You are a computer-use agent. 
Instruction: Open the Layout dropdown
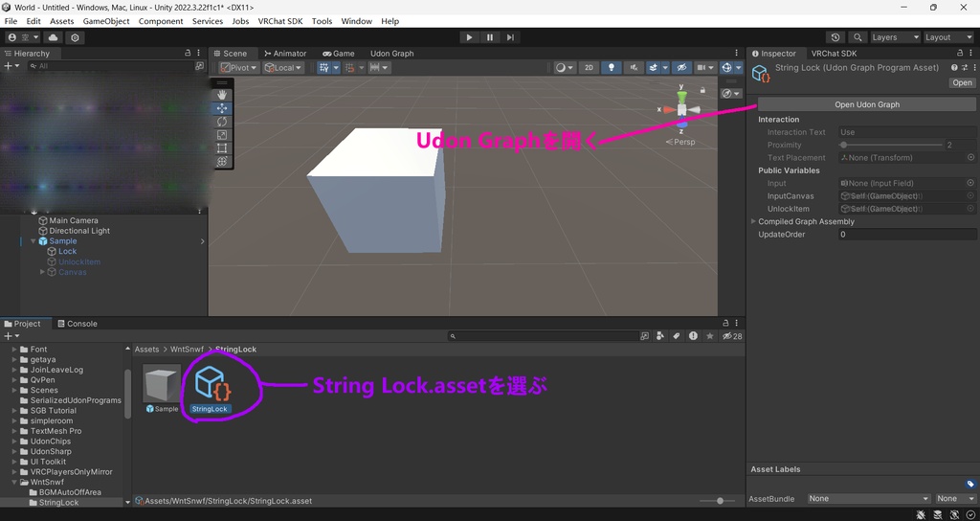click(948, 37)
